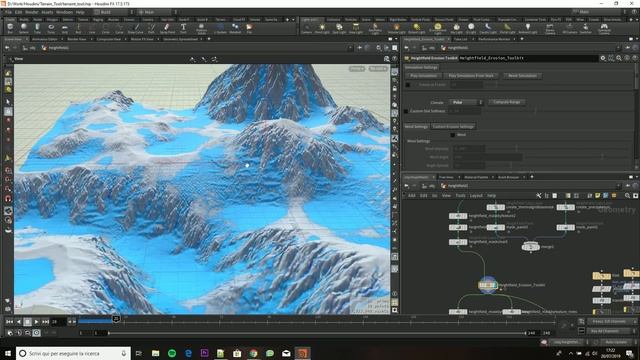Add a Sky Light from shelf
The height and width of the screenshot is (360, 640).
456,28
